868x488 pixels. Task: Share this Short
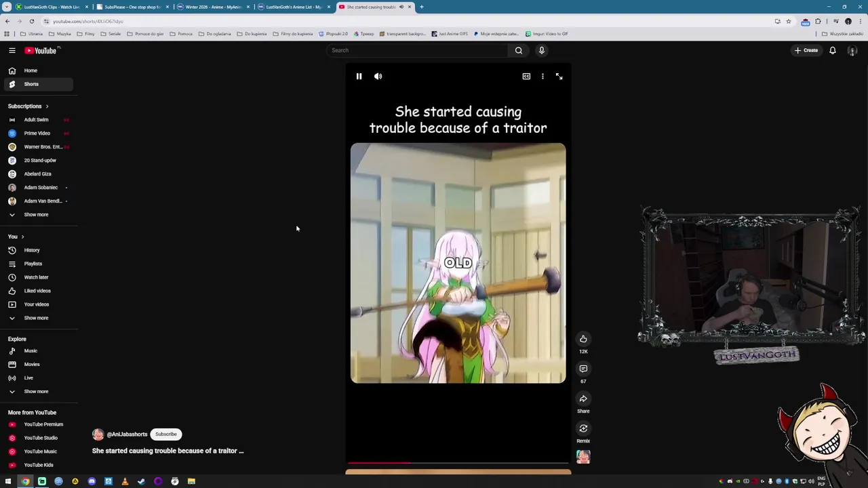583,399
